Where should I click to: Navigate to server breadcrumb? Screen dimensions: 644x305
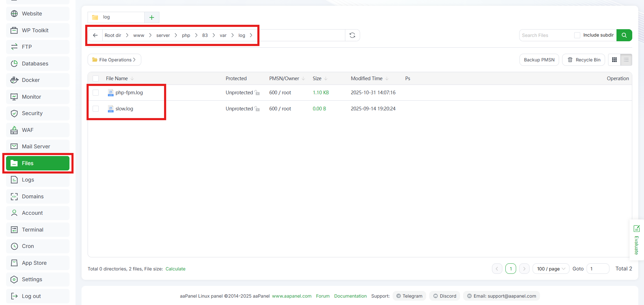163,35
